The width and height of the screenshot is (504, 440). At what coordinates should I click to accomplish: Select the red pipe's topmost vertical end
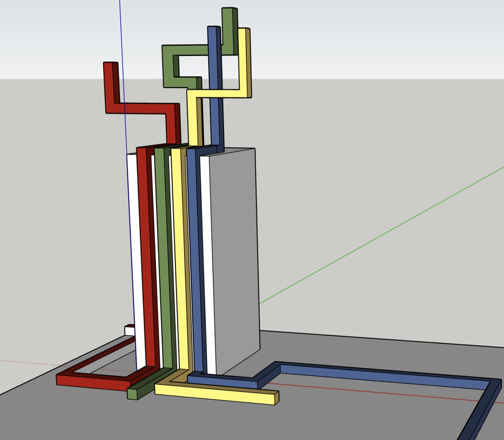109,84
